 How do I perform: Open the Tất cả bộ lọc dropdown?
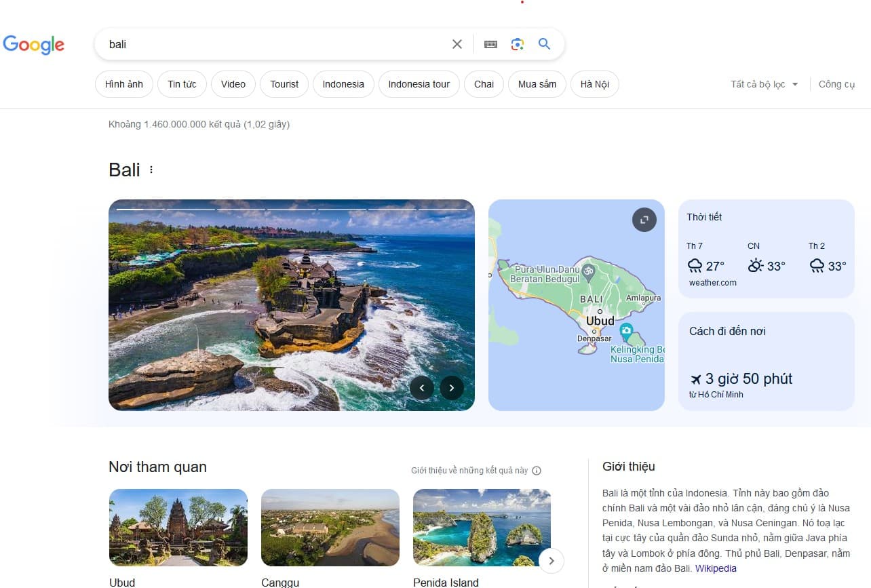[x=764, y=84]
